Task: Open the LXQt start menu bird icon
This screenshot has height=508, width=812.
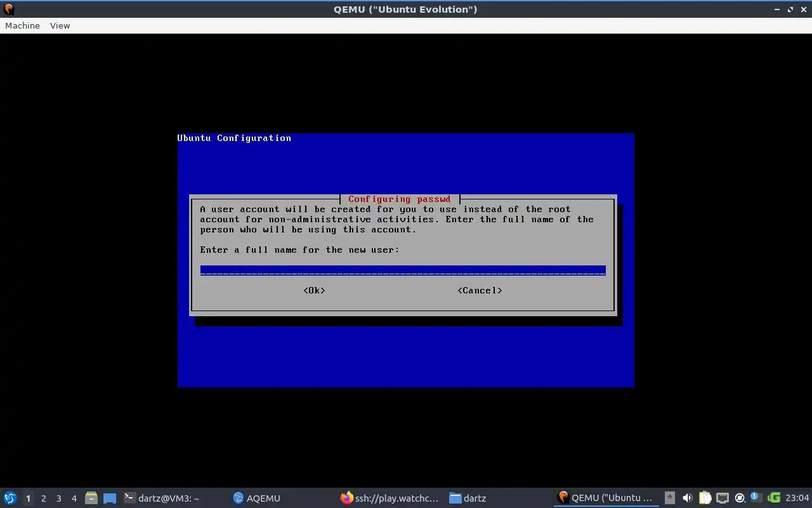Action: (10, 498)
